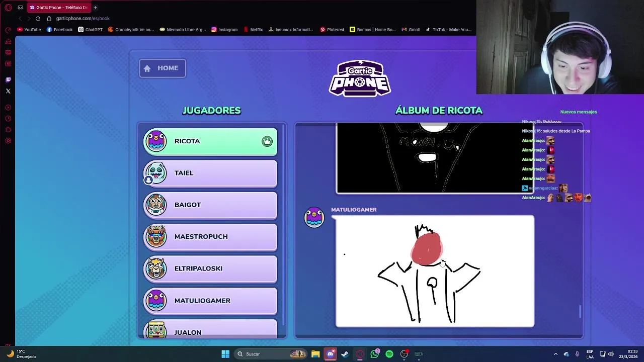Open MATULIOGAMER's red-head stick figure drawing
The height and width of the screenshot is (362, 644).
click(435, 271)
